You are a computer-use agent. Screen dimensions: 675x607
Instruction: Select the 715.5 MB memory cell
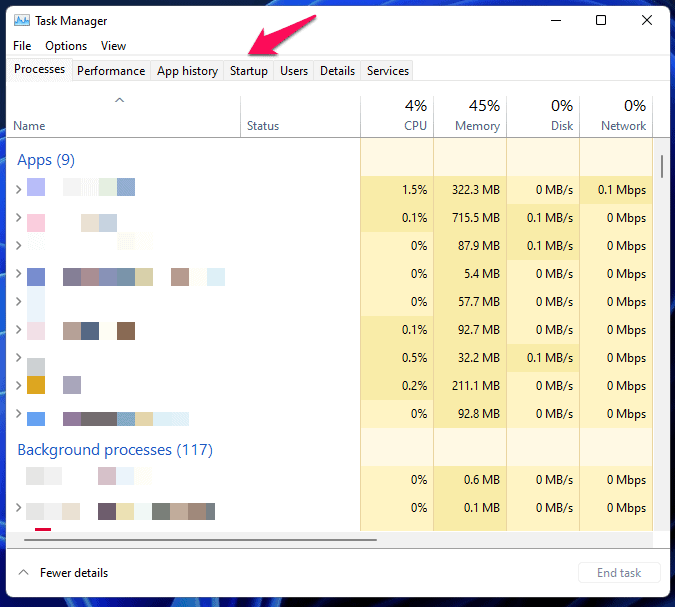point(470,217)
